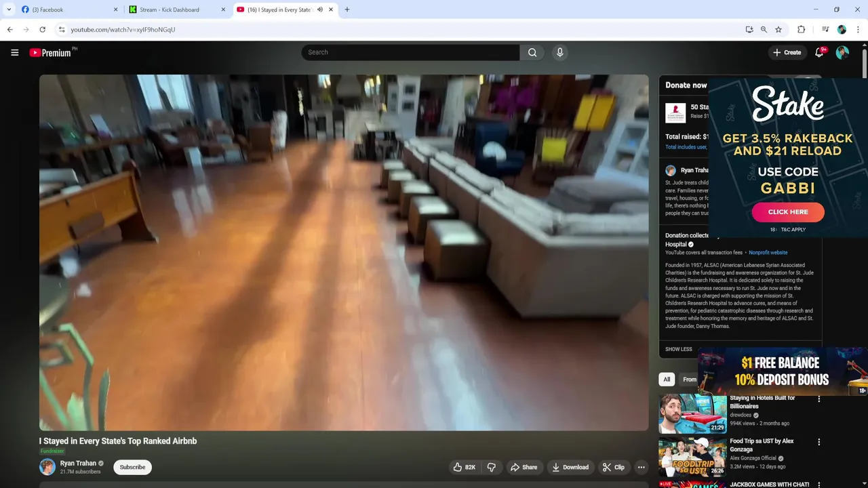Close the YouTube tab
The width and height of the screenshot is (868, 488).
[x=331, y=9]
